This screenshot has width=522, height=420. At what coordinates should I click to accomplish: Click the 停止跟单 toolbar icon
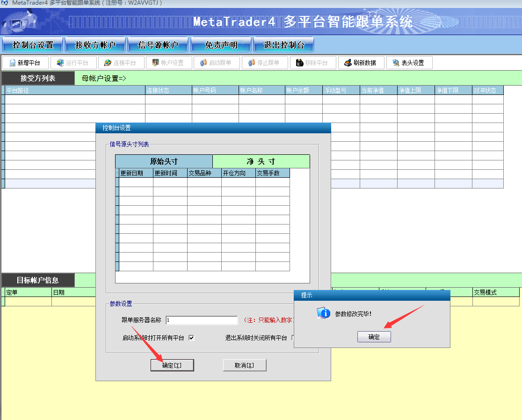[x=252, y=63]
